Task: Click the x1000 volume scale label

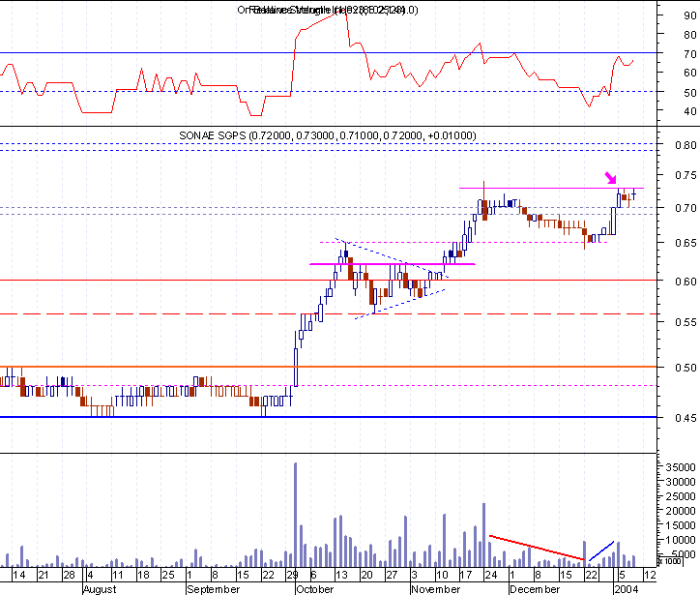Action: pos(670,561)
